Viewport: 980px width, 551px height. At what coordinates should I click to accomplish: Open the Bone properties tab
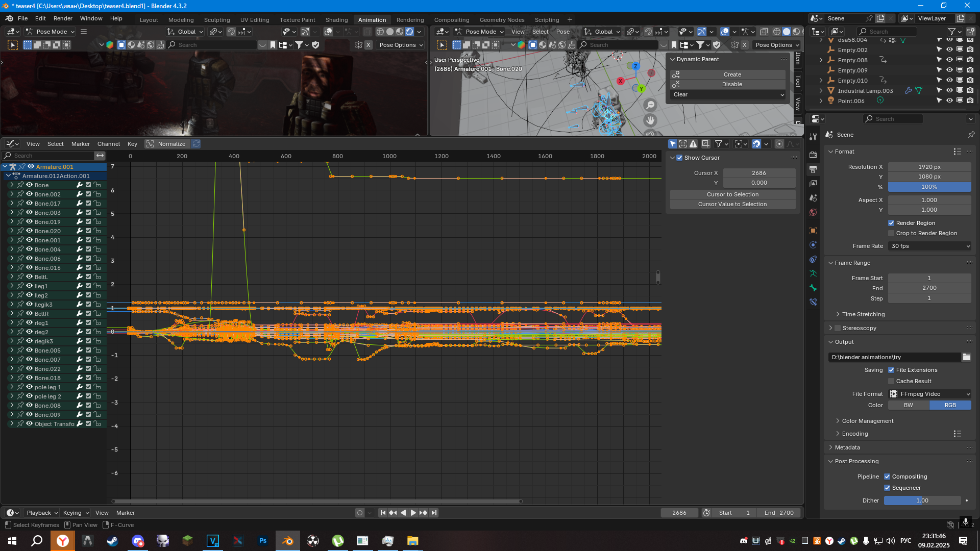pyautogui.click(x=813, y=288)
